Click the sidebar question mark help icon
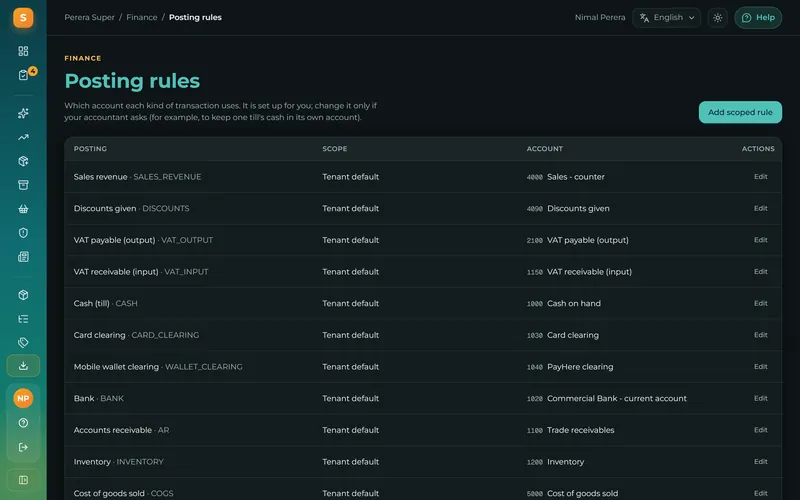800x500 pixels. (x=23, y=423)
